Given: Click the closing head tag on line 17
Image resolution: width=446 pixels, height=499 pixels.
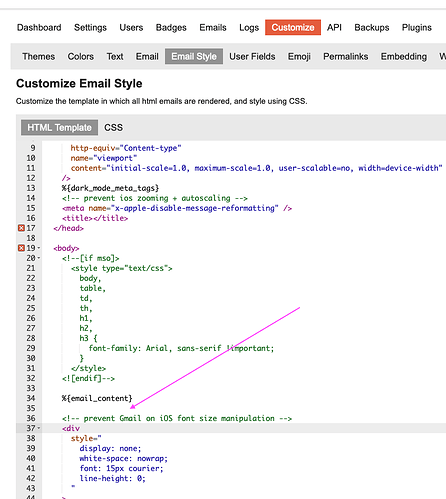Looking at the screenshot, I should pyautogui.click(x=68, y=228).
